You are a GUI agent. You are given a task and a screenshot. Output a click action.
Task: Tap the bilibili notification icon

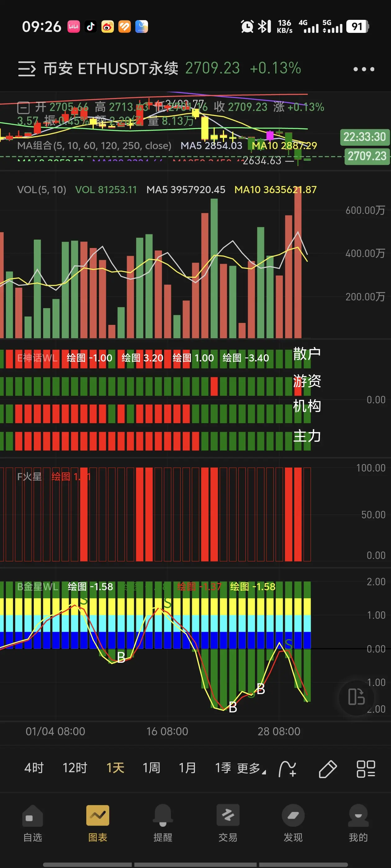(74, 27)
